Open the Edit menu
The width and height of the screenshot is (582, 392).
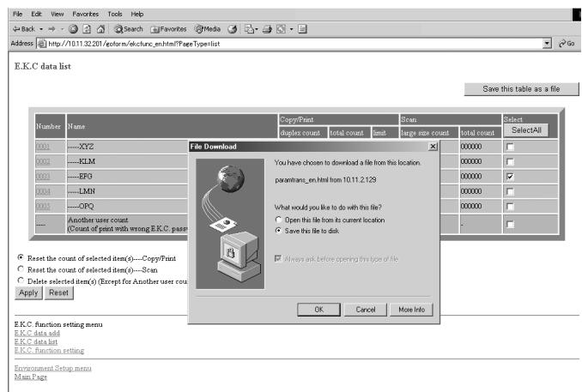point(36,14)
